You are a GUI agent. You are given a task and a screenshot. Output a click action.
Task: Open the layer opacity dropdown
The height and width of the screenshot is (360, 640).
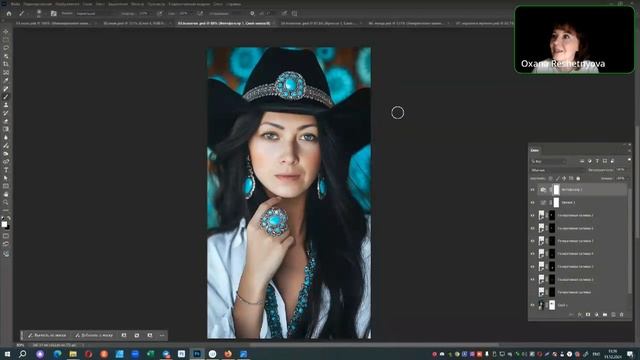[x=621, y=170]
